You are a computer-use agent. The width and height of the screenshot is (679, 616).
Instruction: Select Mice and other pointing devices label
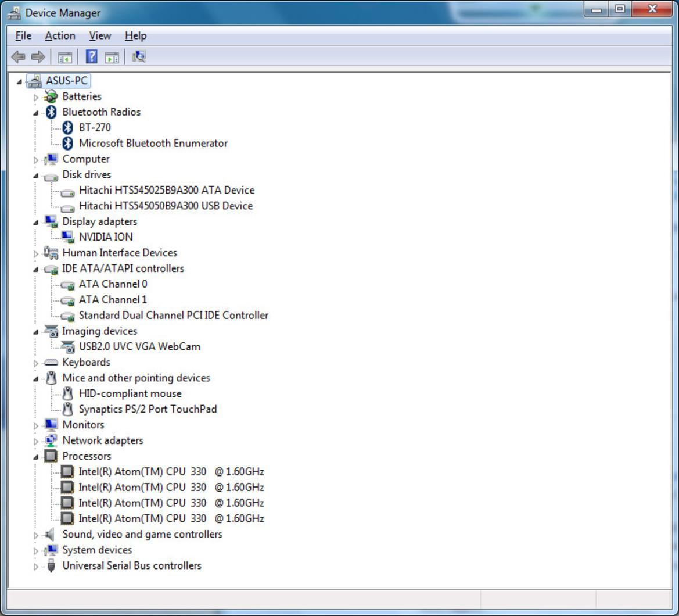point(136,378)
